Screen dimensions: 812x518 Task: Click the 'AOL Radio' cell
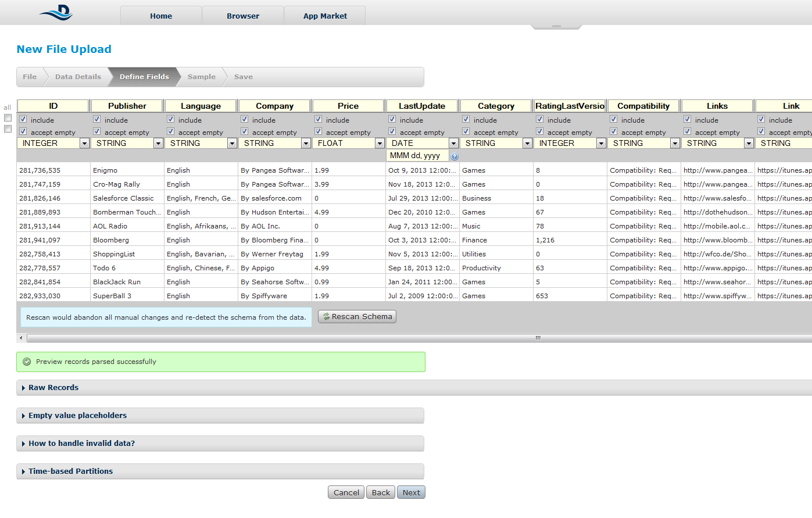pyautogui.click(x=127, y=226)
